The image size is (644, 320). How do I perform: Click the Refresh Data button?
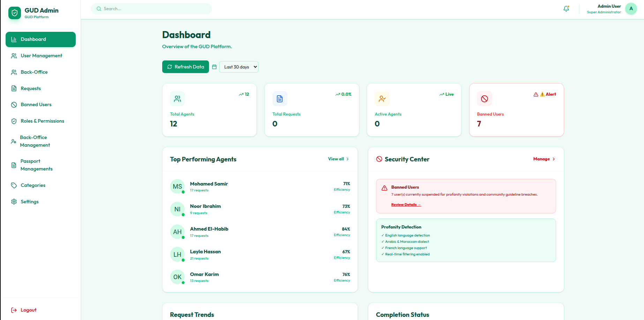(x=186, y=67)
